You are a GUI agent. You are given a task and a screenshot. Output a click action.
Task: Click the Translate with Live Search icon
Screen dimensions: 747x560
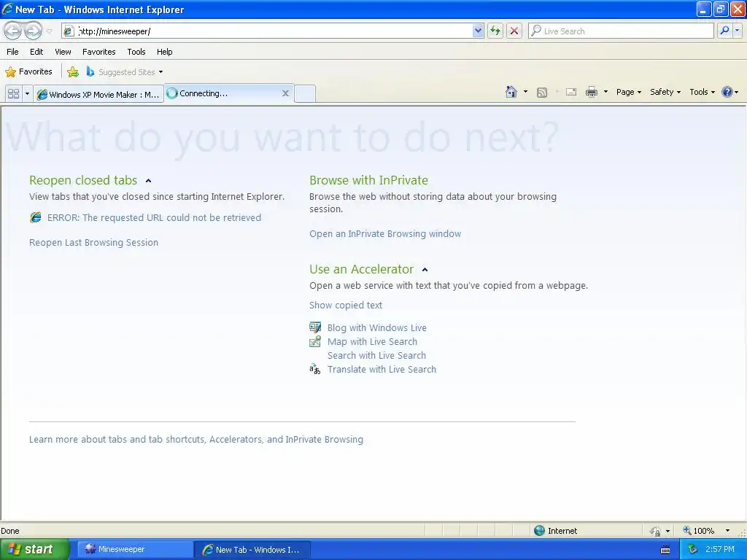click(315, 369)
